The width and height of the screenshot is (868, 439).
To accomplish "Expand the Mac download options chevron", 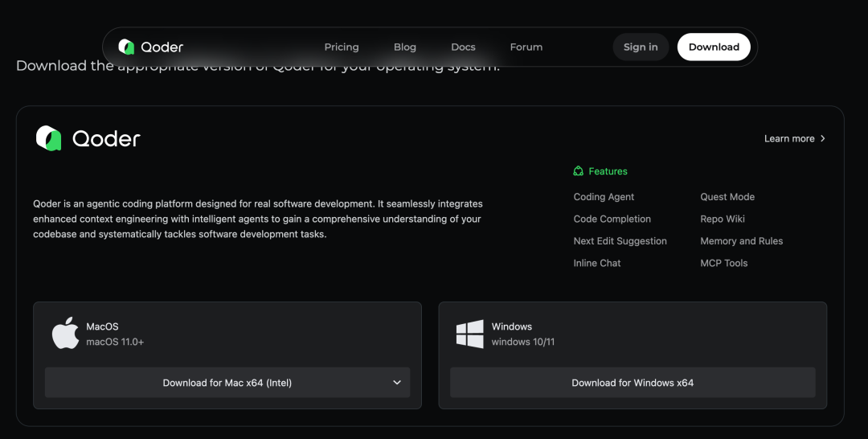I will (x=397, y=383).
